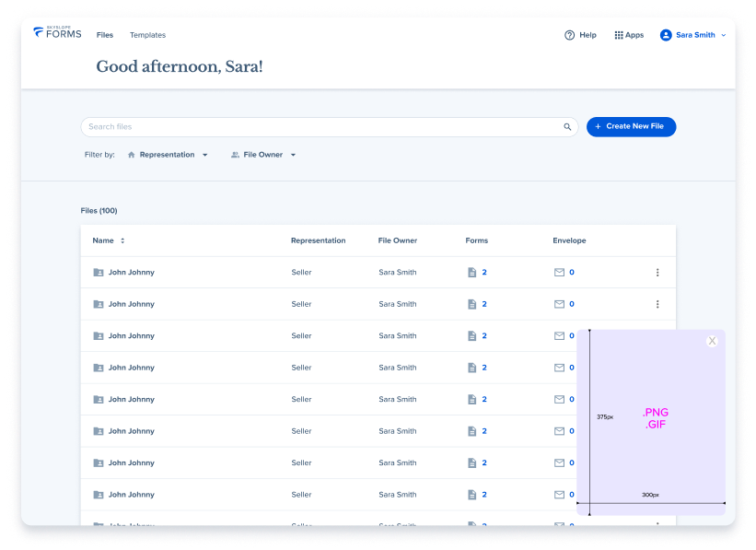Click the magenta .PNG .GIF preview image
The width and height of the screenshot is (756, 550).
(x=654, y=417)
